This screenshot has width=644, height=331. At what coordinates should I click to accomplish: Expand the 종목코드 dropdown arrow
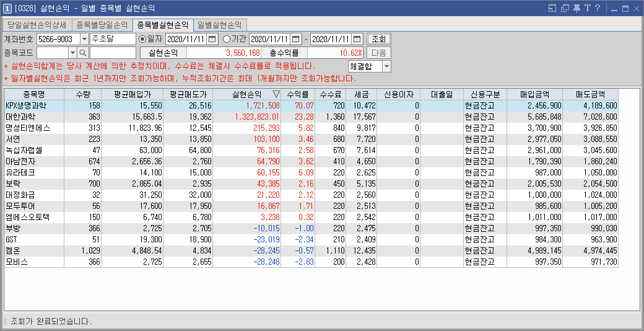(x=72, y=53)
